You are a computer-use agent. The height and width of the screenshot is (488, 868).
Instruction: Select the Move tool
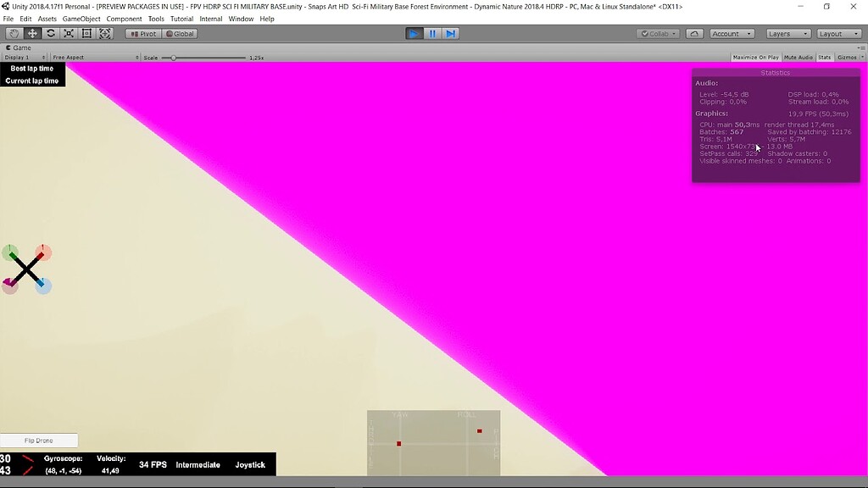31,33
